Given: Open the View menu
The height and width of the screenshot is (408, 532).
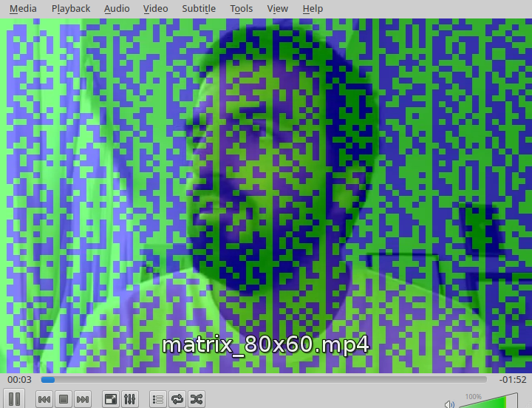Looking at the screenshot, I should click(278, 8).
